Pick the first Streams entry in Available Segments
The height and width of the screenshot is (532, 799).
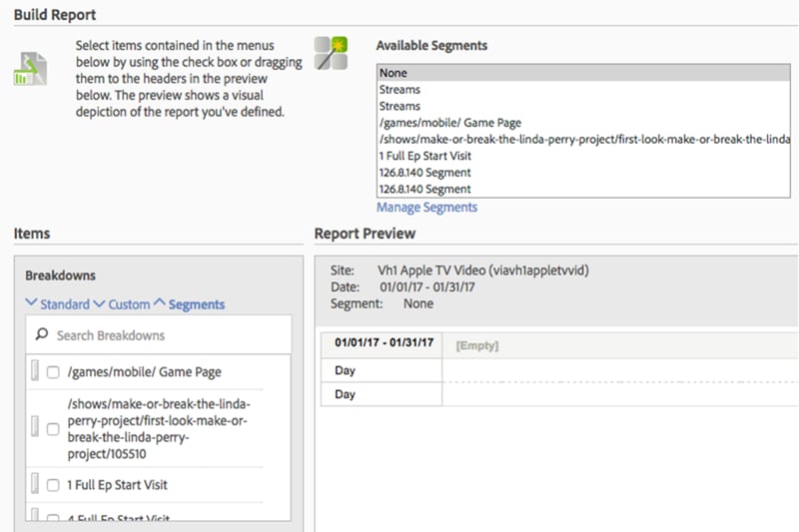coord(583,90)
